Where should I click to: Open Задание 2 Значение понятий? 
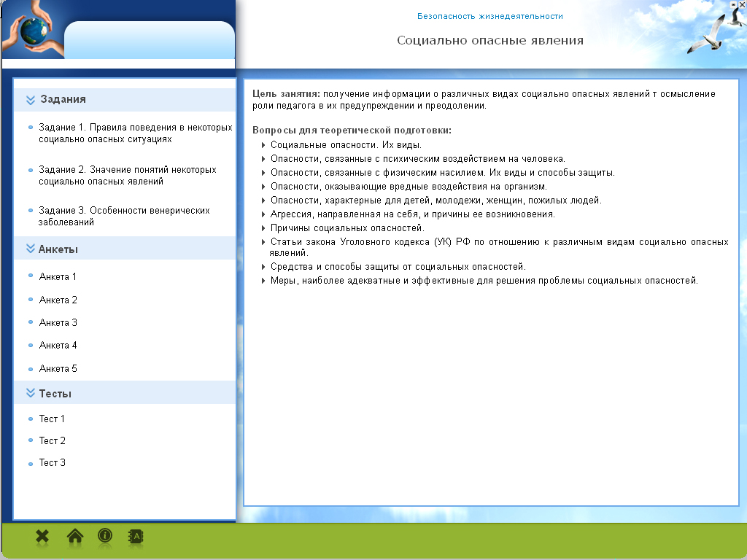point(128,175)
